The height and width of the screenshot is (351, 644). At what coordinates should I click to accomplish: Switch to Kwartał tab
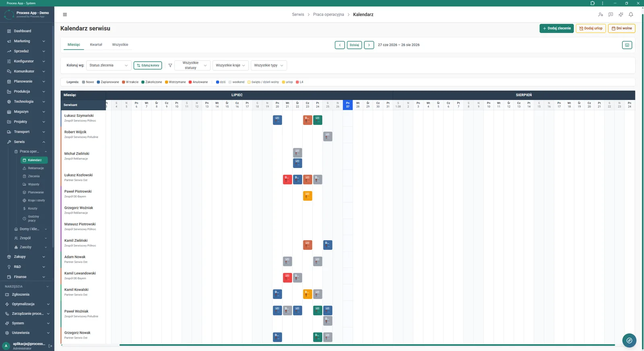pos(96,45)
